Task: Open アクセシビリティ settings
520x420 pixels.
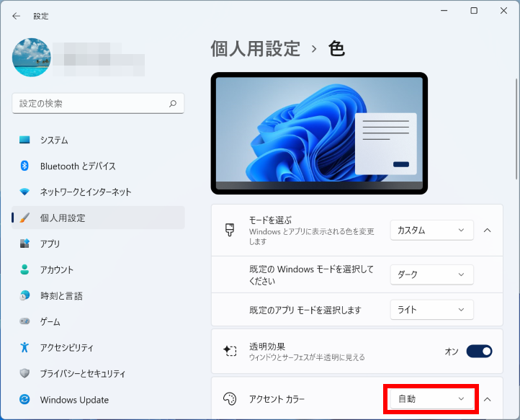Action: [x=98, y=347]
